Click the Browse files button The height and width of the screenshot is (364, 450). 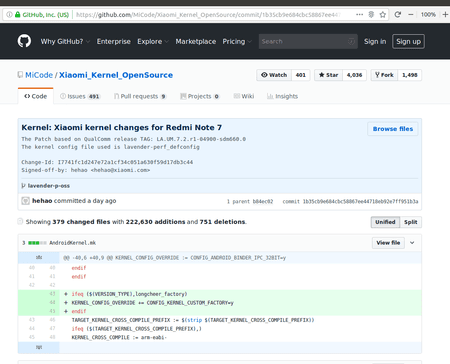coord(393,129)
